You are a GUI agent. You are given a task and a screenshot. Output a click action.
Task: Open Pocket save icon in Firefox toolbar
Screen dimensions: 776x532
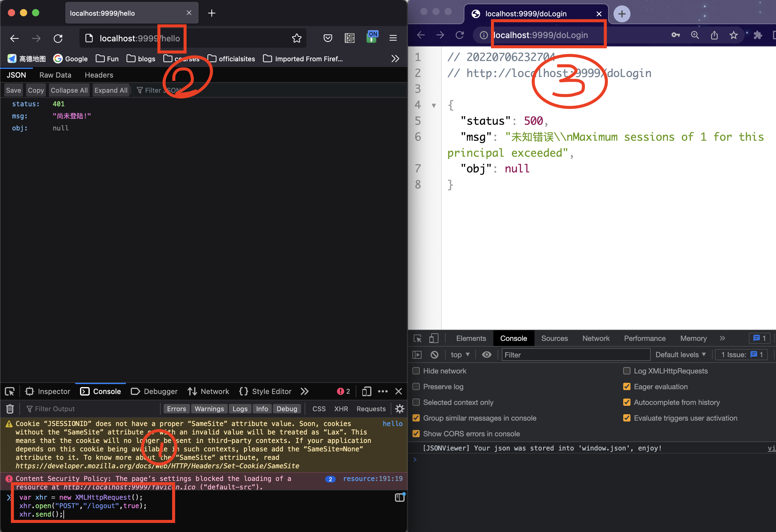pos(328,38)
